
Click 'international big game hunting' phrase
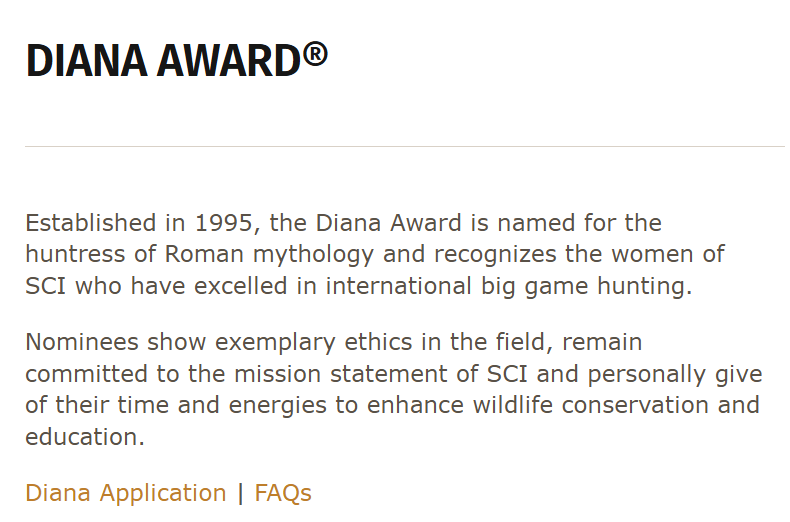[507, 287]
